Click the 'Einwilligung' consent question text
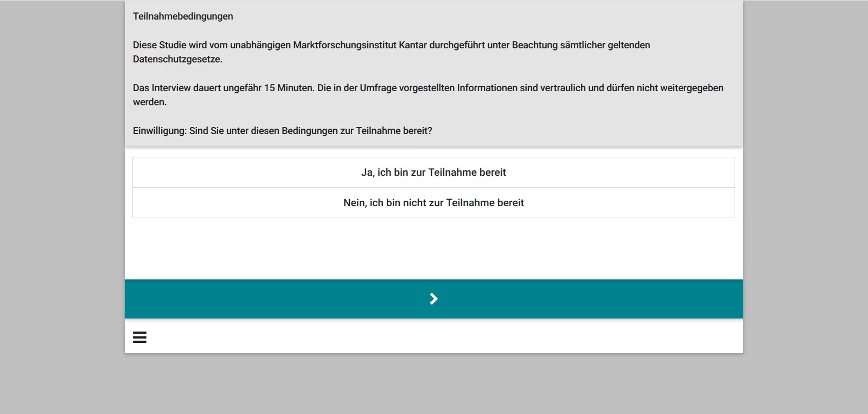Viewport: 868px width, 414px height. pos(282,131)
